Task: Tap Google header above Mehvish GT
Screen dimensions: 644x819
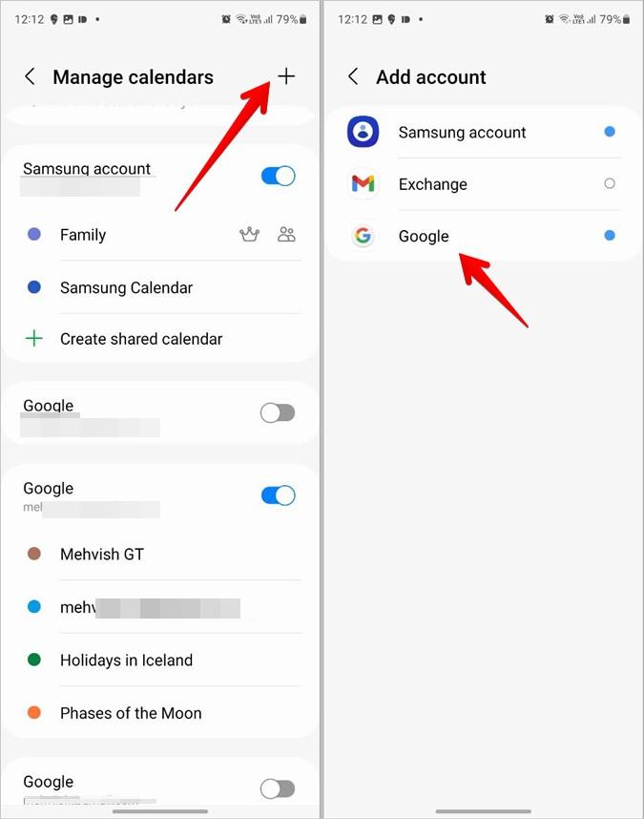Action: coord(48,488)
